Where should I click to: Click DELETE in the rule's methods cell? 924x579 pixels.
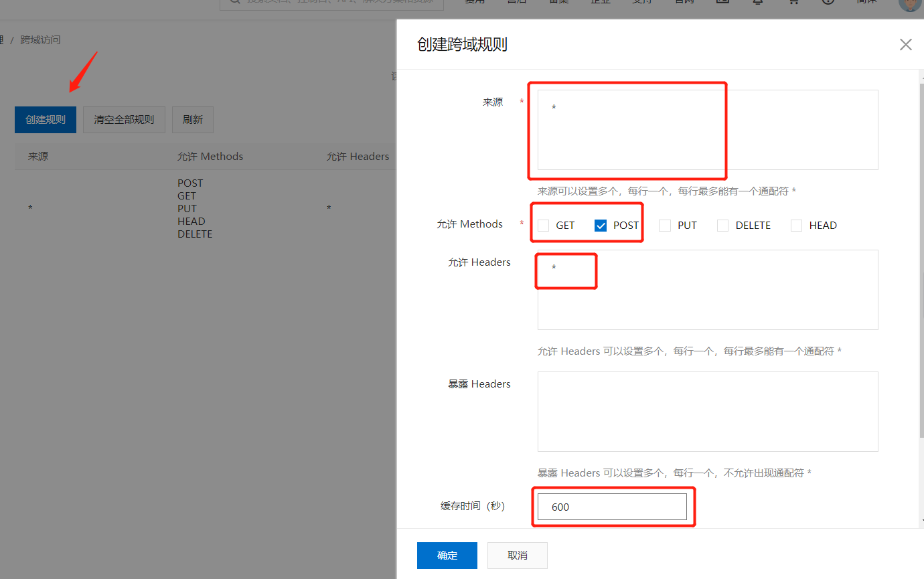[x=195, y=234]
